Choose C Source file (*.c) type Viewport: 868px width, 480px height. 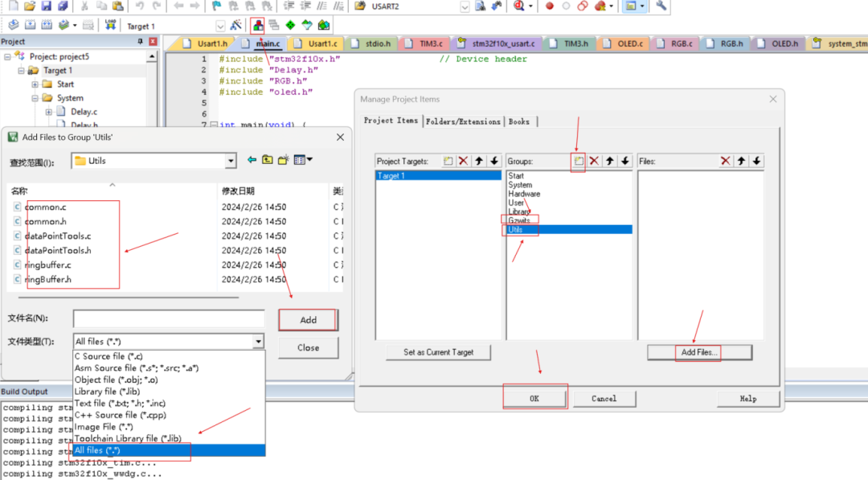click(169, 356)
